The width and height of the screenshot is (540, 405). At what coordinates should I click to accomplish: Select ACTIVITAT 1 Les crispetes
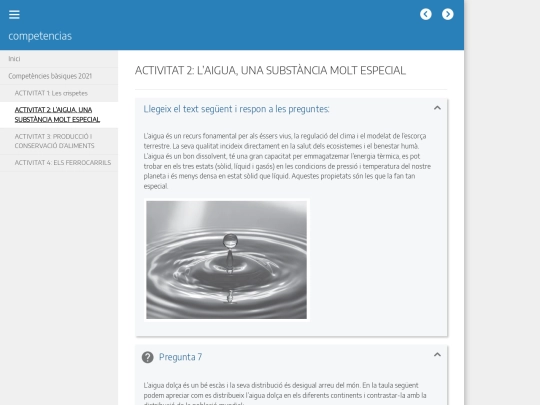(59, 93)
